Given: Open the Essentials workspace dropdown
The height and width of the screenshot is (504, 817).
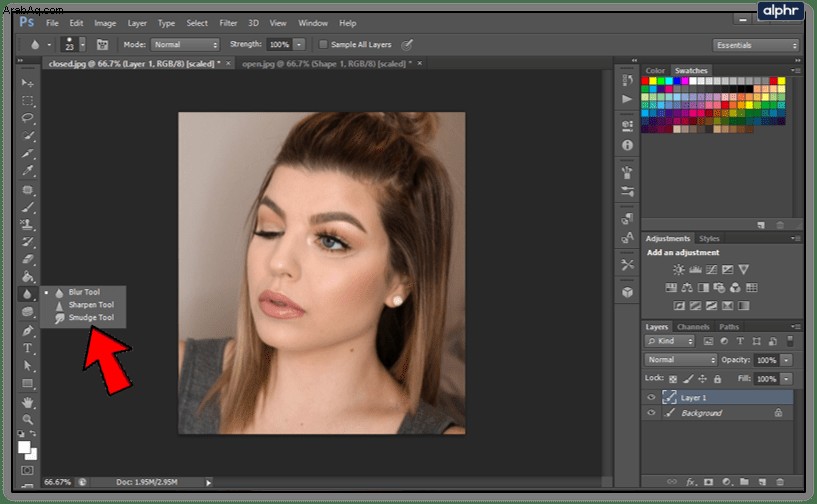Looking at the screenshot, I should (756, 45).
